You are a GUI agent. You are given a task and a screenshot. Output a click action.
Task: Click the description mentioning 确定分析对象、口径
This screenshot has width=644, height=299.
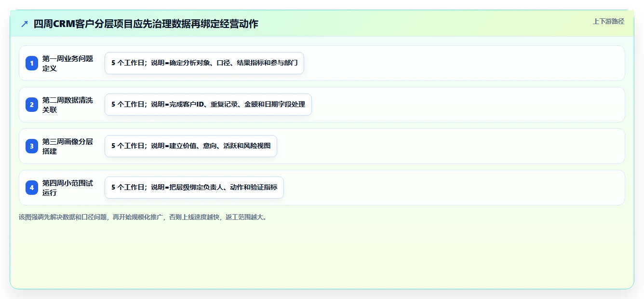[204, 63]
